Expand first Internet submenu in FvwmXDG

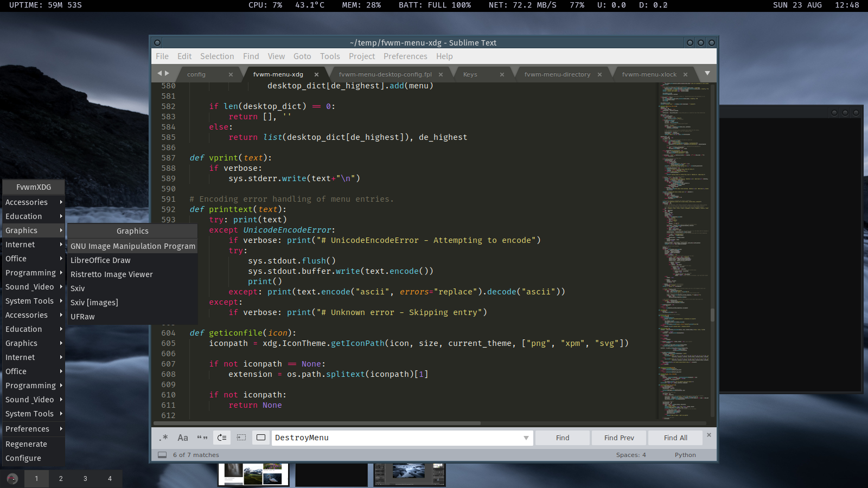(x=34, y=245)
